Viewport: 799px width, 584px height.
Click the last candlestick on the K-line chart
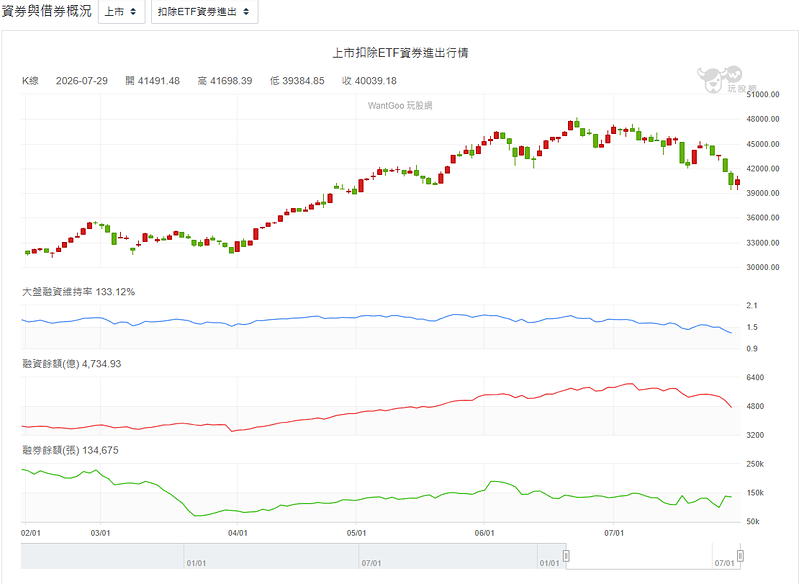(x=737, y=182)
